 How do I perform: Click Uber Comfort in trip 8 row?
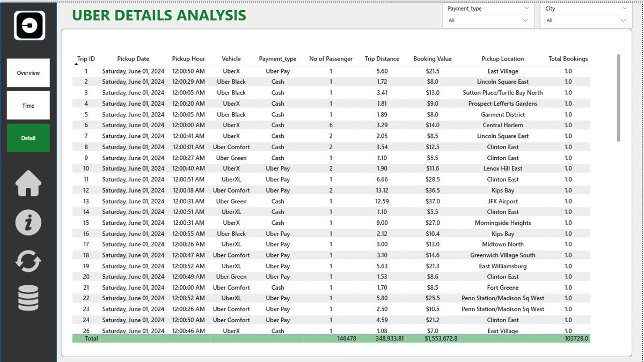tap(231, 147)
